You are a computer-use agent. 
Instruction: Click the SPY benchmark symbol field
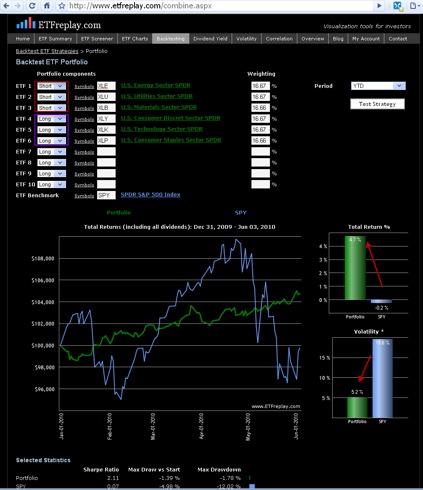(106, 195)
